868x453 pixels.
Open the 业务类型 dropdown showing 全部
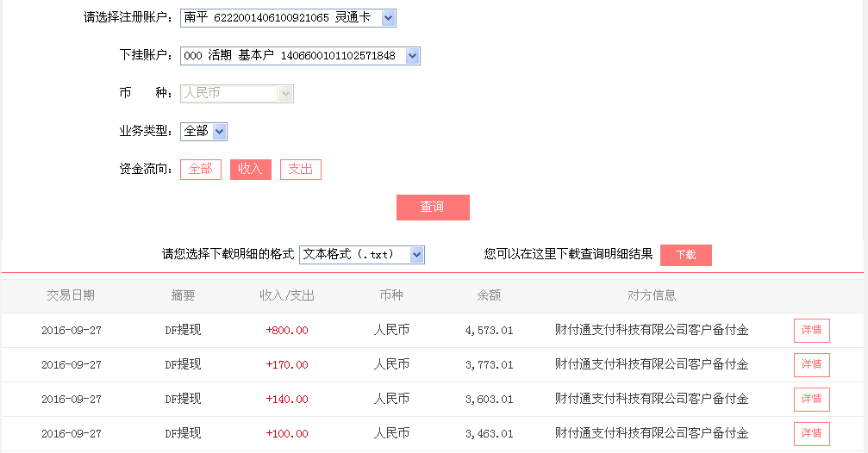coord(203,132)
